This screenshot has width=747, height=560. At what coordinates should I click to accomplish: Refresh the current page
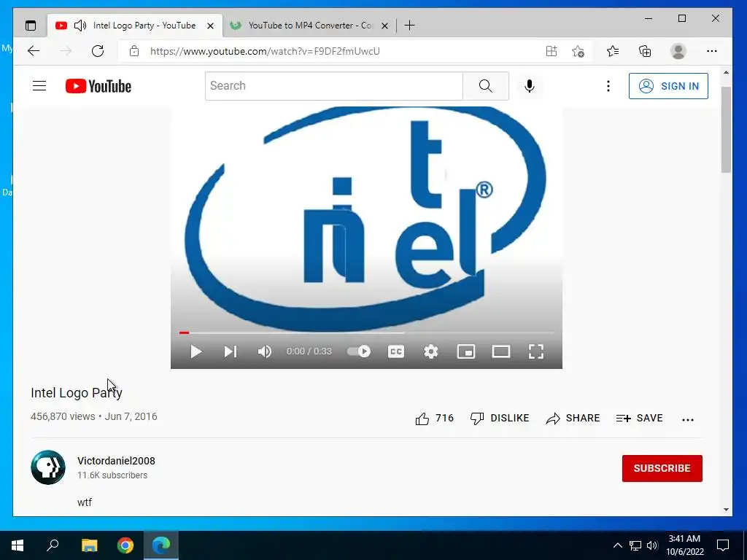[x=98, y=51]
